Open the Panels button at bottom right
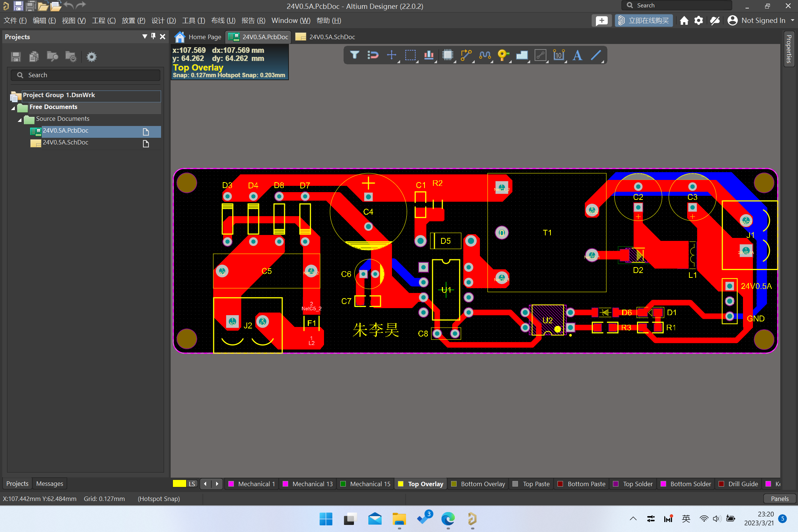This screenshot has height=532, width=798. coord(780,498)
